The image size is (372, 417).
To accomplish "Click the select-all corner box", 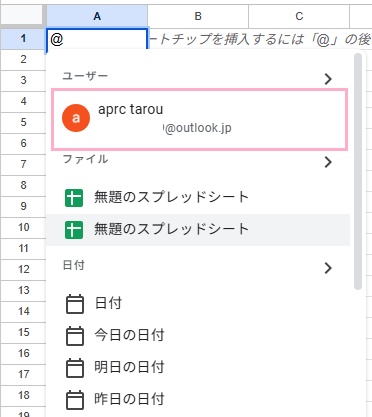I will click(22, 15).
